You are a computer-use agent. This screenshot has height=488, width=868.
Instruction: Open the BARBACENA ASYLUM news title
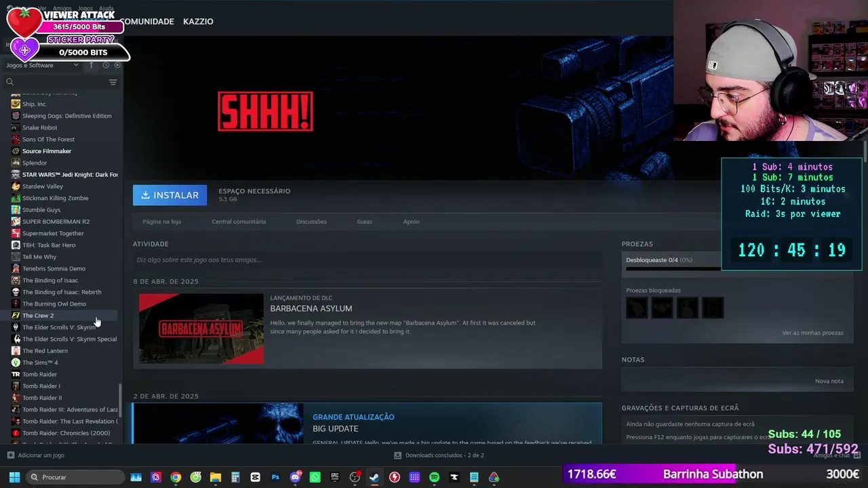pos(311,308)
